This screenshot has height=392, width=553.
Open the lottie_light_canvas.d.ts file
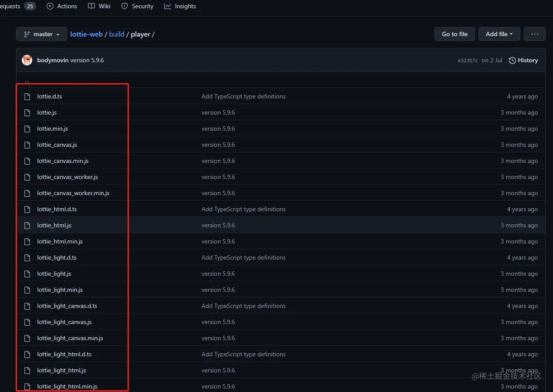coord(67,306)
